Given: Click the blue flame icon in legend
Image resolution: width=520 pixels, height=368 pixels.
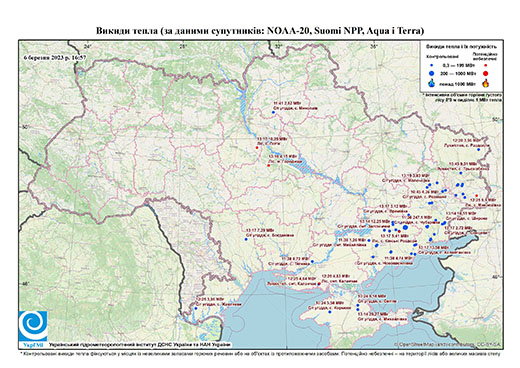Looking at the screenshot, I should (432, 83).
